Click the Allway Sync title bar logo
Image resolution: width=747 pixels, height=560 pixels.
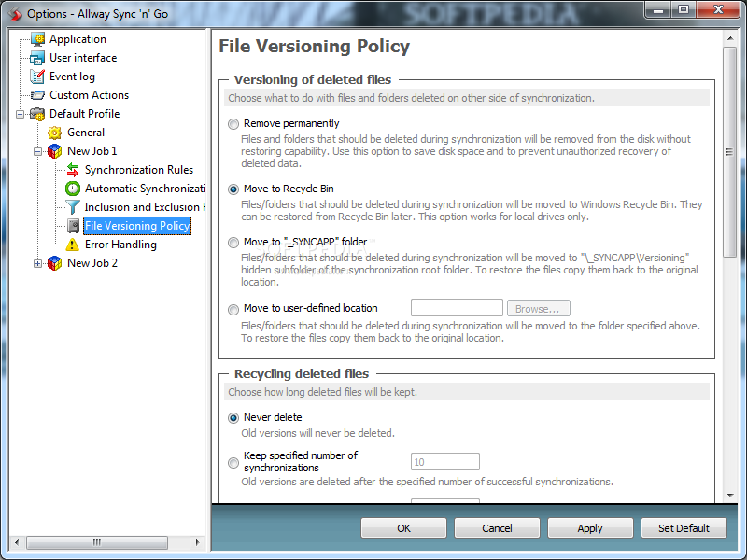tap(15, 14)
